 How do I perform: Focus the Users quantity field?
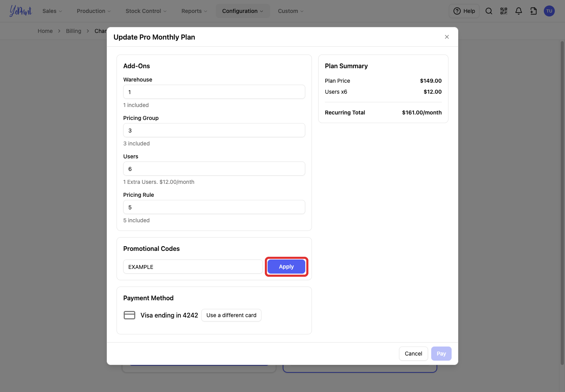tap(214, 169)
